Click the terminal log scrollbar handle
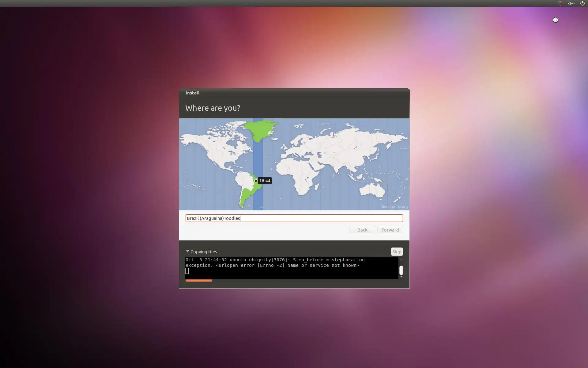 coord(401,270)
